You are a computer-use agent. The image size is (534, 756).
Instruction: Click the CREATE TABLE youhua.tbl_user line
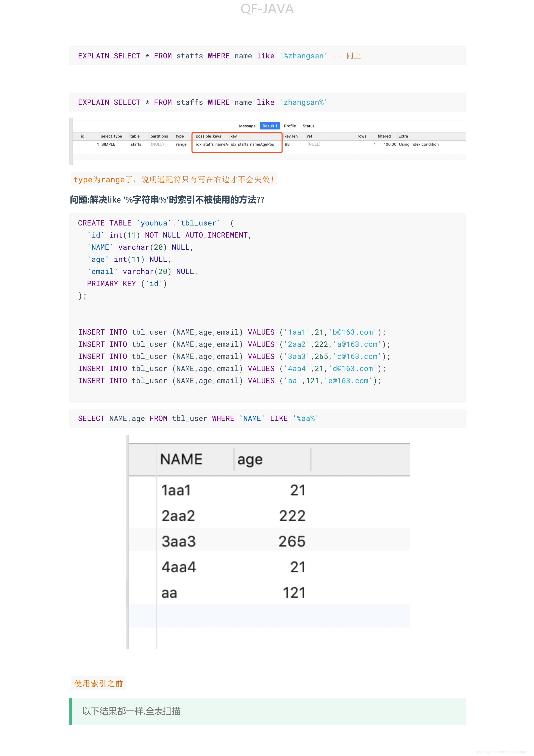(156, 223)
